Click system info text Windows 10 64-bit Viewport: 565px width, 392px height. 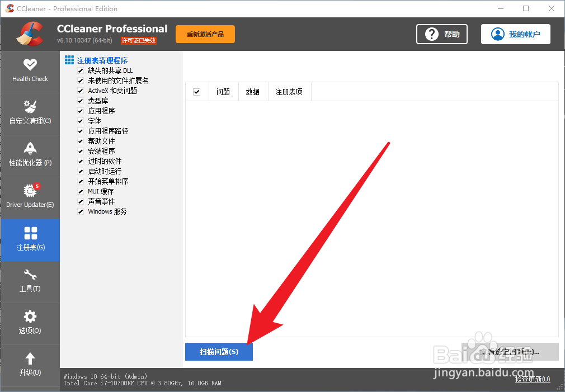click(x=105, y=376)
